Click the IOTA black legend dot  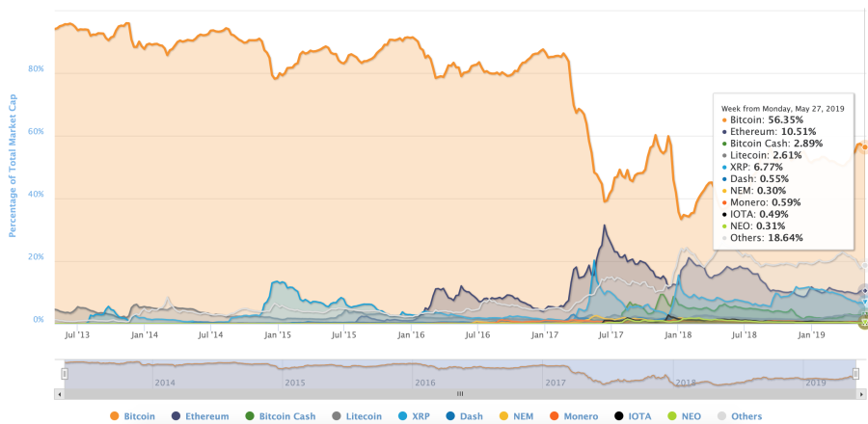(619, 416)
